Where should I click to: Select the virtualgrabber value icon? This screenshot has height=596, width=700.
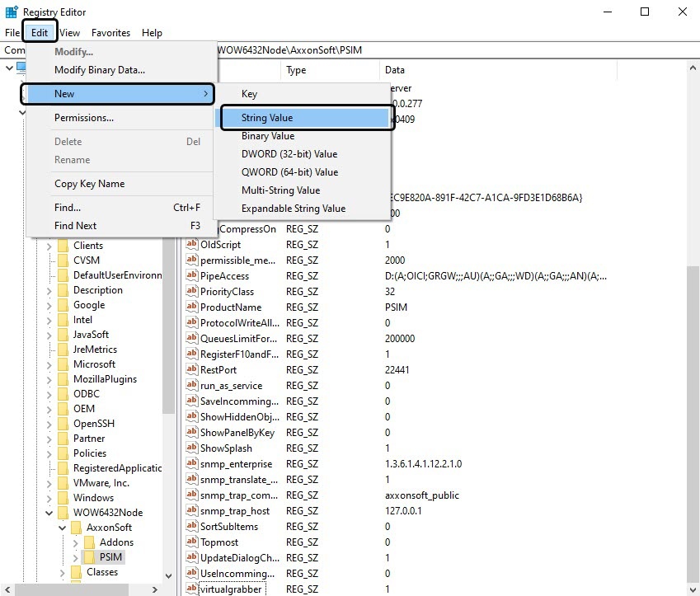click(192, 589)
